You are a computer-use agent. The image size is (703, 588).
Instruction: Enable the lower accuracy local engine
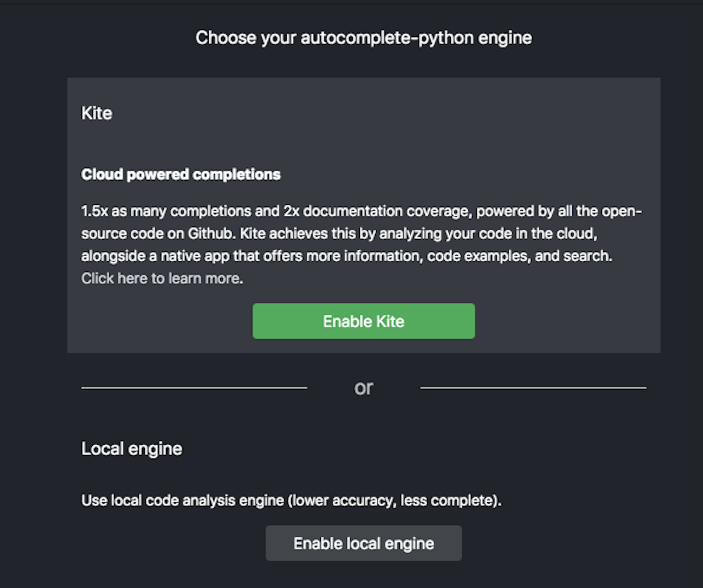tap(363, 543)
